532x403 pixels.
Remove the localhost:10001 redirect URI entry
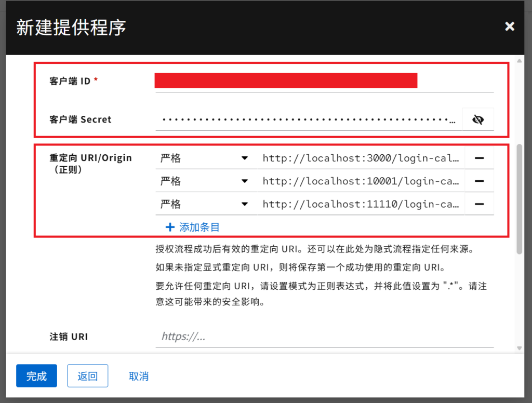point(479,181)
